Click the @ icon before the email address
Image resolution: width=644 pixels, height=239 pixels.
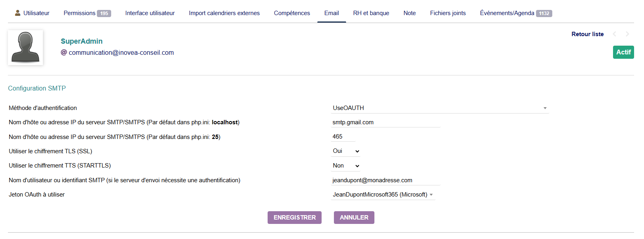(64, 52)
